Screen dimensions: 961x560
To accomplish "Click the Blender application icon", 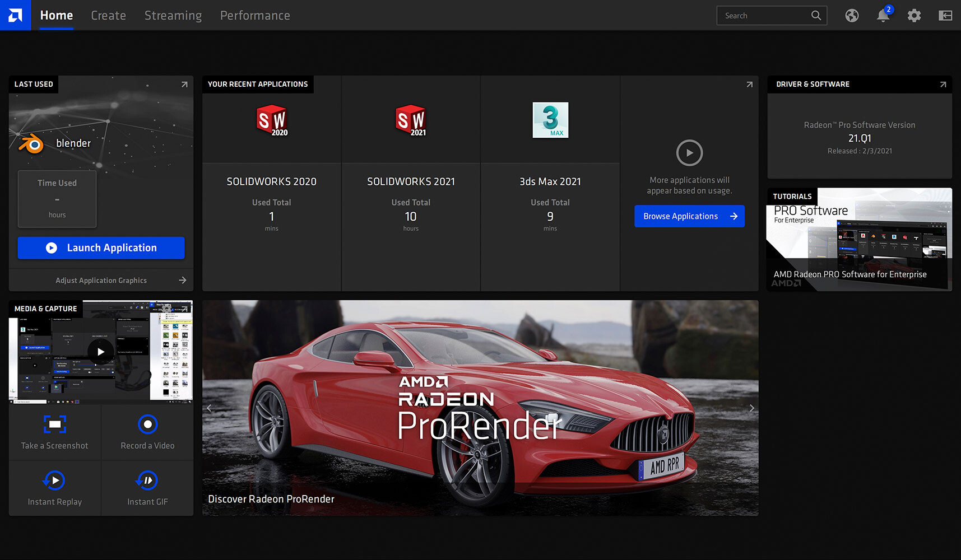I will (x=32, y=144).
